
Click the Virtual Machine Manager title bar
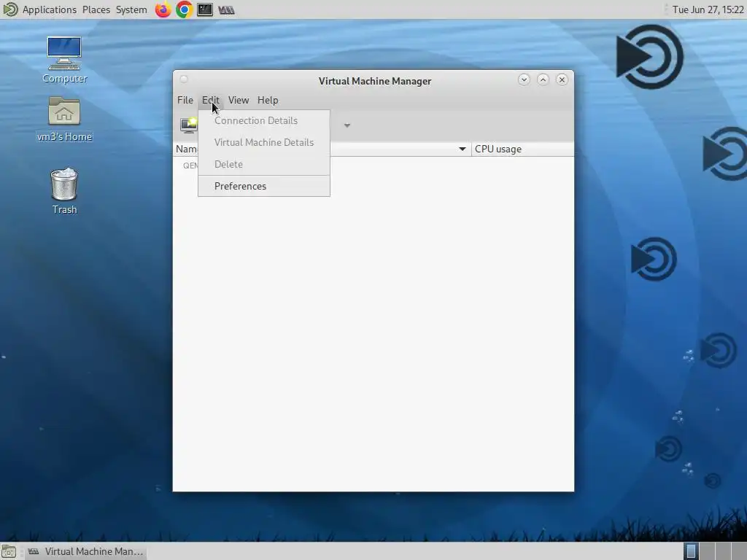pos(375,81)
